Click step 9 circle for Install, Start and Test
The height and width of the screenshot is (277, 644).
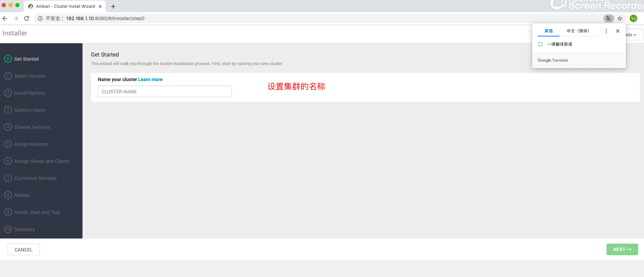8,212
